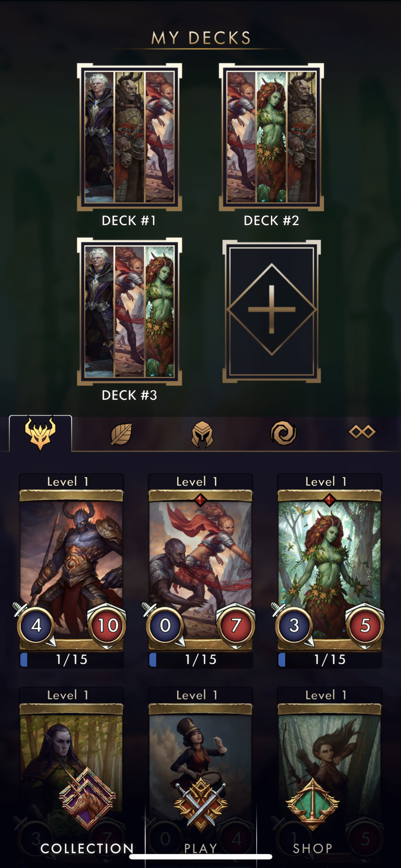Open Collection via unicorn emblem icon

coord(87,798)
